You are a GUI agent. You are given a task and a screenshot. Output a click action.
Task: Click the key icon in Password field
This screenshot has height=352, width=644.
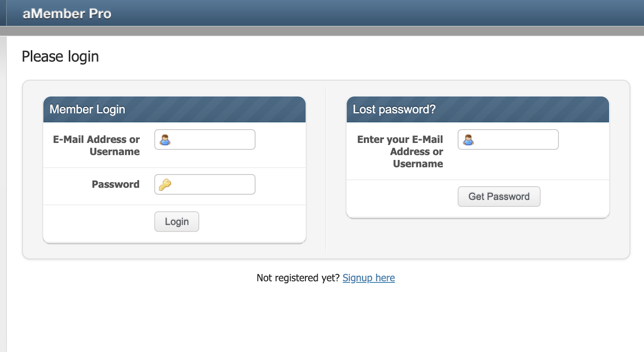pos(165,185)
